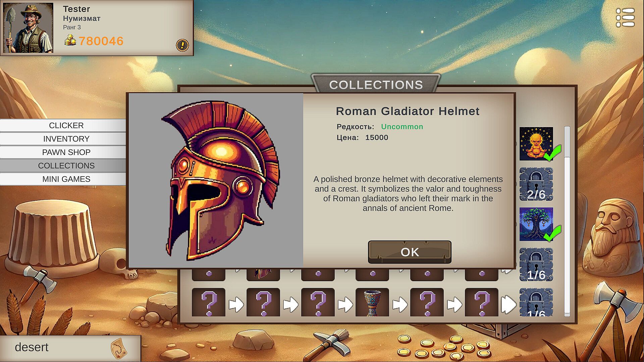Click the exclamation alert icon
The height and width of the screenshot is (362, 644).
pos(182,45)
